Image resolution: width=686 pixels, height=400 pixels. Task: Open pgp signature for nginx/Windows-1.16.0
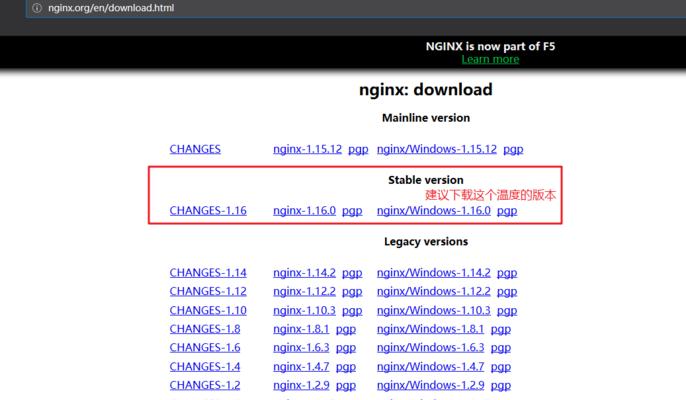[507, 211]
